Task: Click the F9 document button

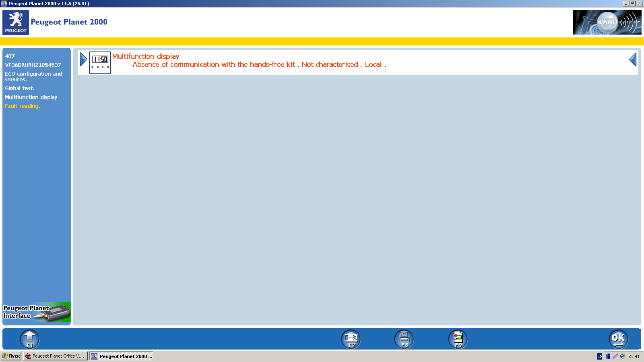Action: [458, 339]
